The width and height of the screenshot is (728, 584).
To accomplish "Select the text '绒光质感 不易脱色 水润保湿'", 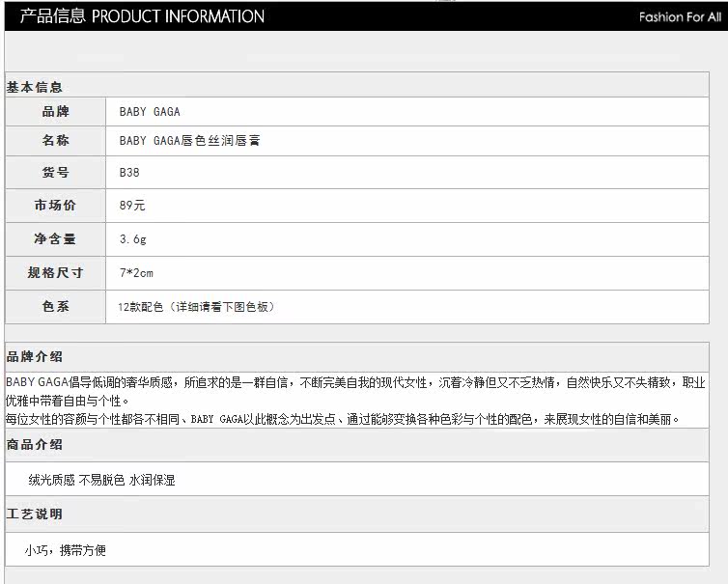I will [101, 480].
